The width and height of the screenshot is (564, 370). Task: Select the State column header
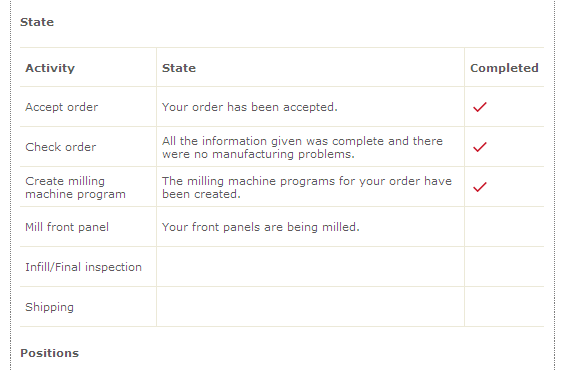click(179, 68)
